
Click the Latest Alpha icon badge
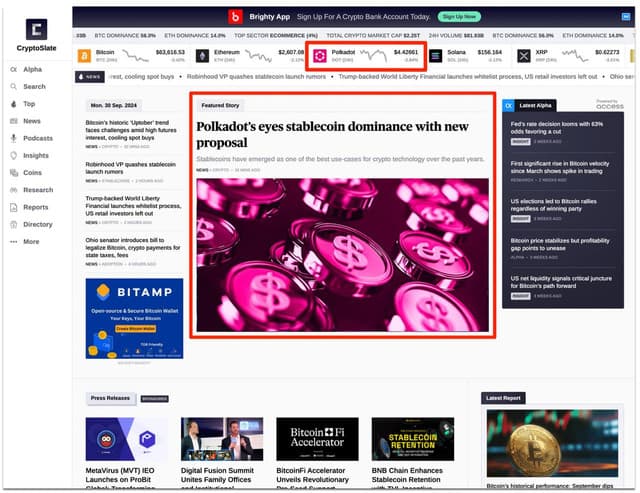coord(509,105)
